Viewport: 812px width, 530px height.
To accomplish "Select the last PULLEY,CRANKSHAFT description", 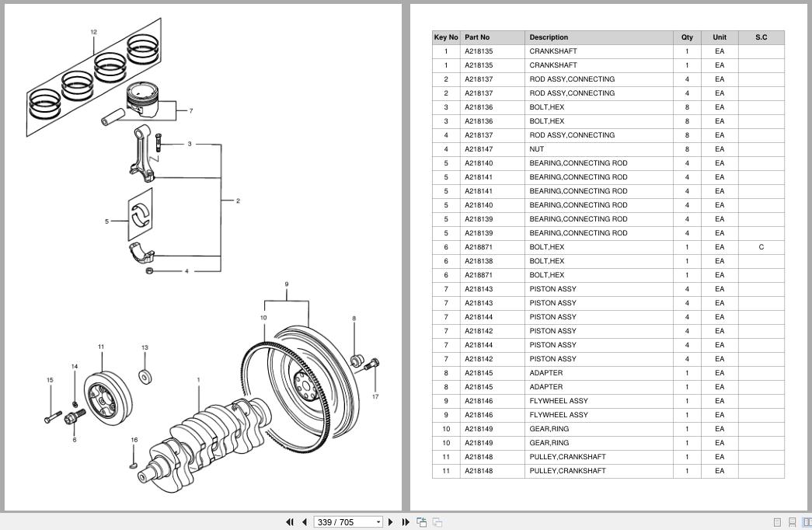I will click(567, 471).
